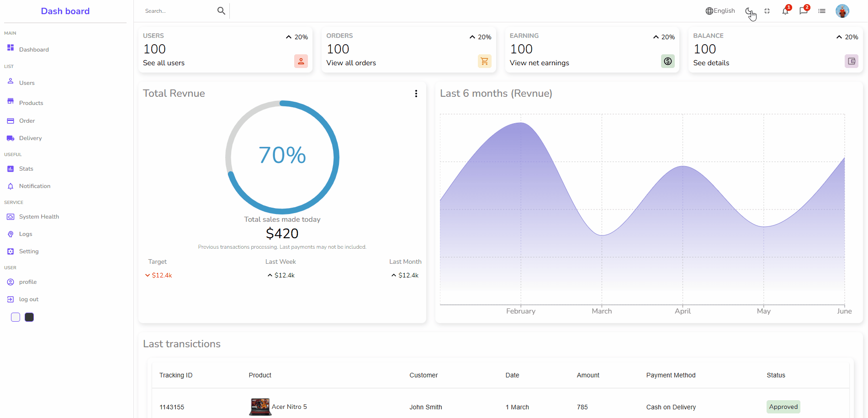
Task: Click the fullscreen exit icon
Action: tap(767, 11)
